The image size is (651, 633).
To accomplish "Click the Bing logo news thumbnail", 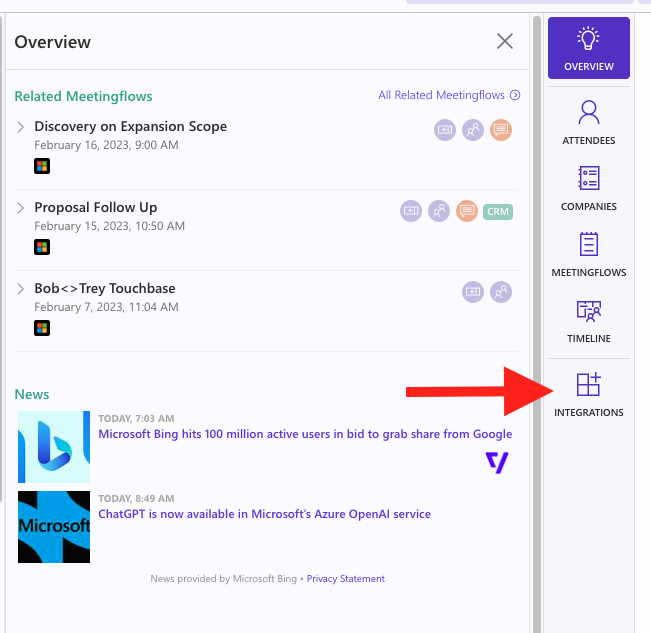I will point(54,447).
